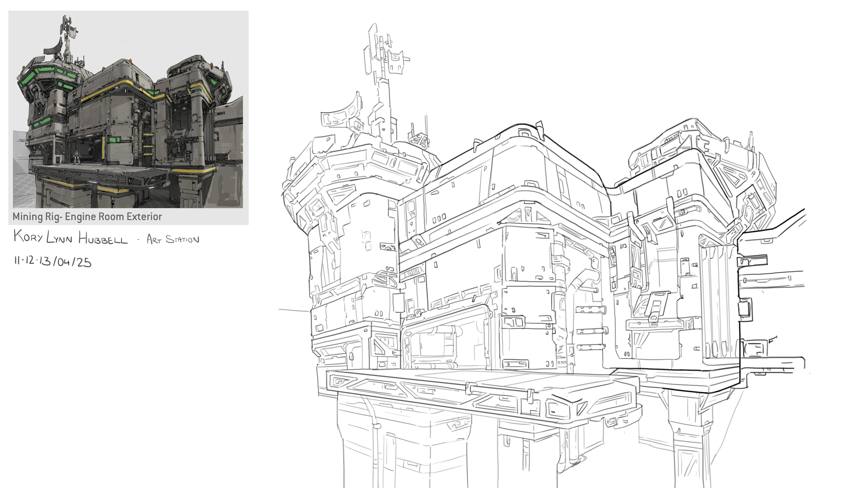Click the handwritten 'Kory Lynn Hubbell' name
This screenshot has width=868, height=488.
coord(71,237)
